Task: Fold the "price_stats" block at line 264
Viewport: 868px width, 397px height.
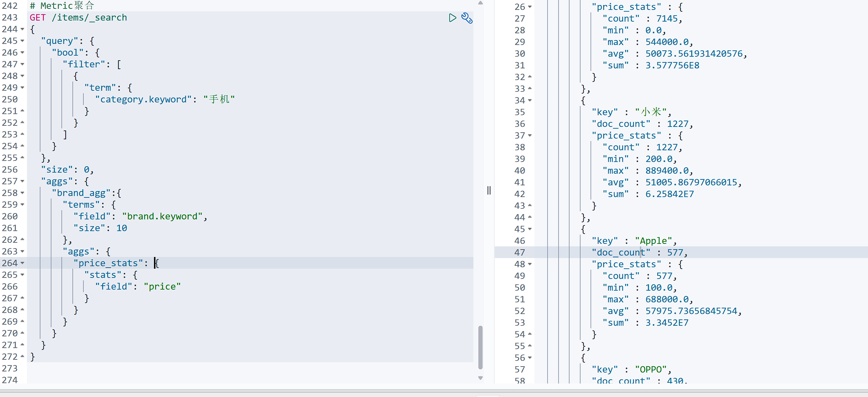Action: 22,263
